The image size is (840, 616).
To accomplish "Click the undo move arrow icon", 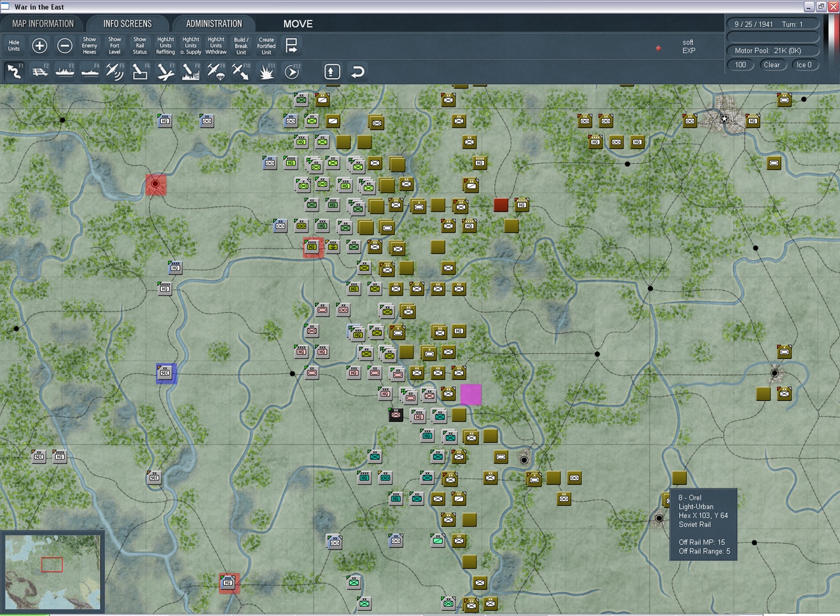I will (x=357, y=71).
